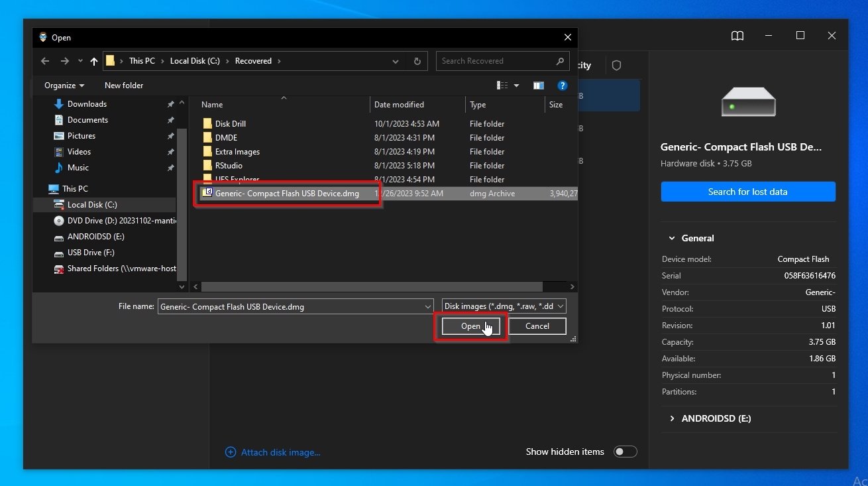Click Attach disk image link

[273, 452]
